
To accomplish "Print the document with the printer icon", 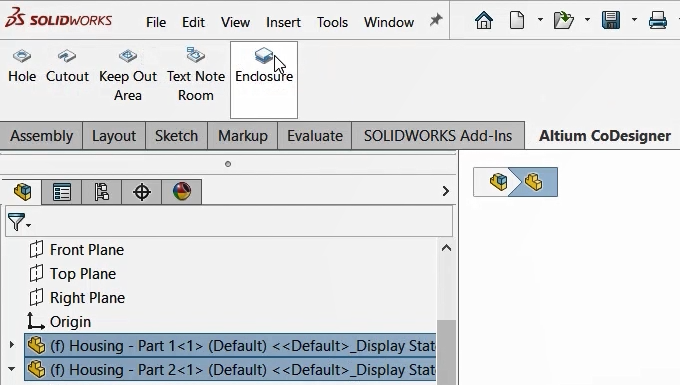I will click(657, 20).
